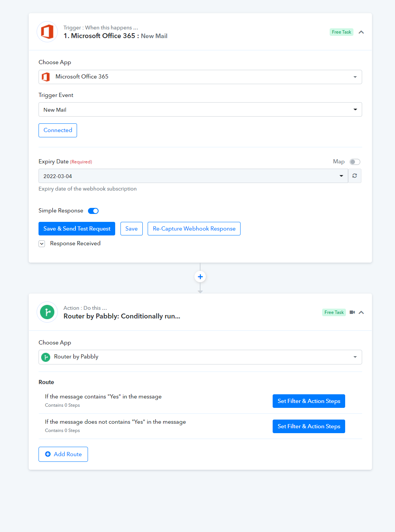Click the plus icon to add a step
The height and width of the screenshot is (532, 395).
[200, 277]
